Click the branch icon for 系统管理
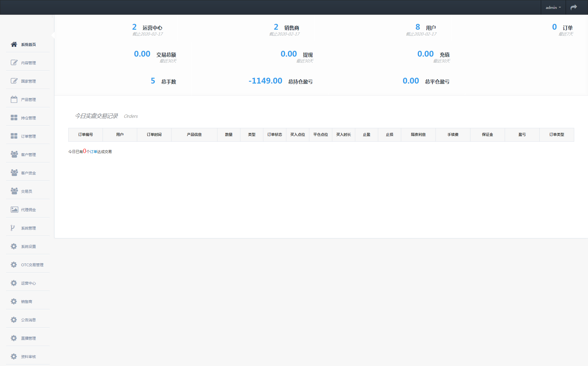This screenshot has height=366, width=588. coord(13,228)
